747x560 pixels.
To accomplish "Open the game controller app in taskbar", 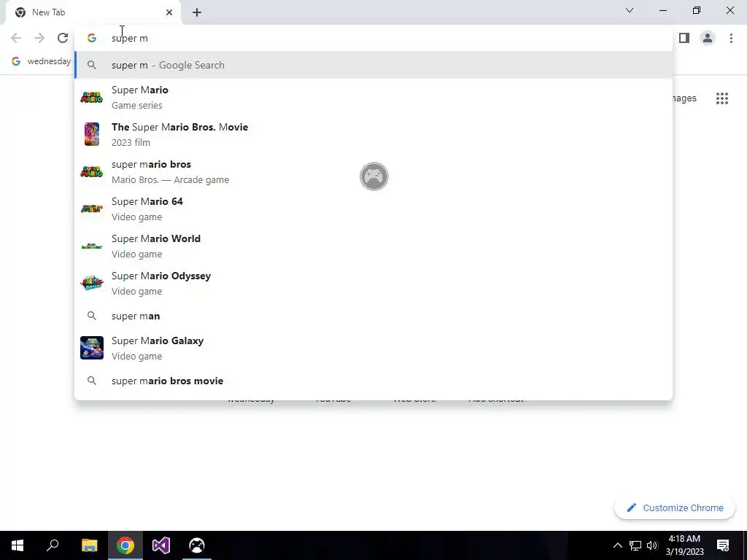I will pyautogui.click(x=197, y=545).
